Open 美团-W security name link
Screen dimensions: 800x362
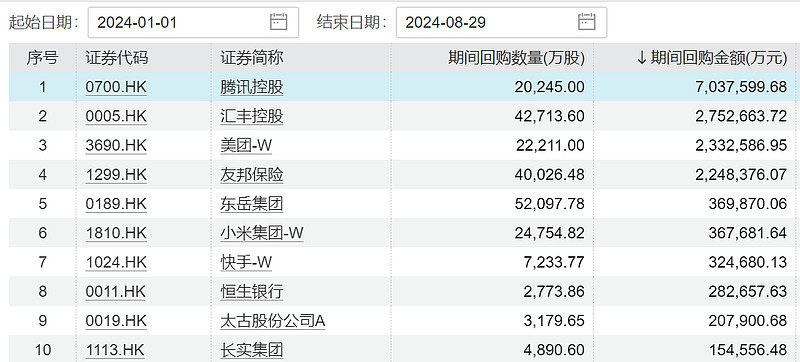pyautogui.click(x=246, y=146)
